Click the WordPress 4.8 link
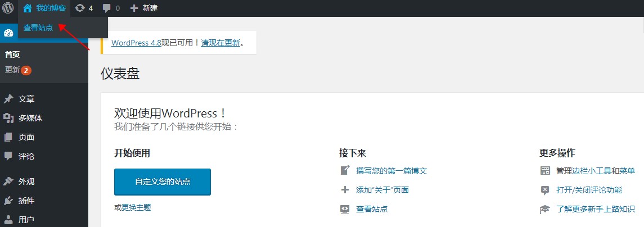This screenshot has width=644, height=227. pos(136,43)
